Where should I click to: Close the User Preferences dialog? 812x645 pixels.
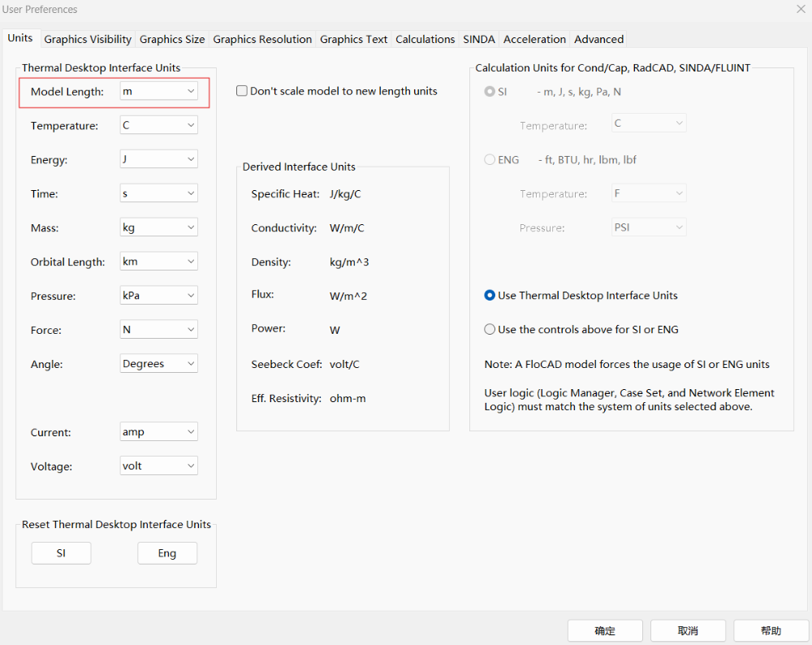point(800,9)
